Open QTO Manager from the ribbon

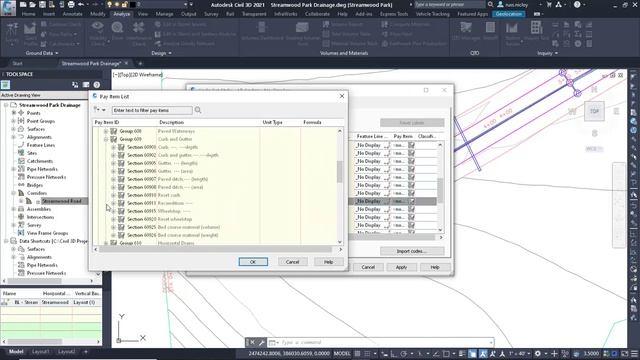[466, 32]
